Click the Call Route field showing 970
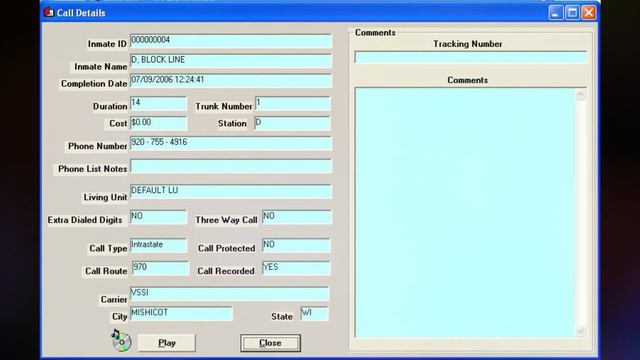 (161, 268)
